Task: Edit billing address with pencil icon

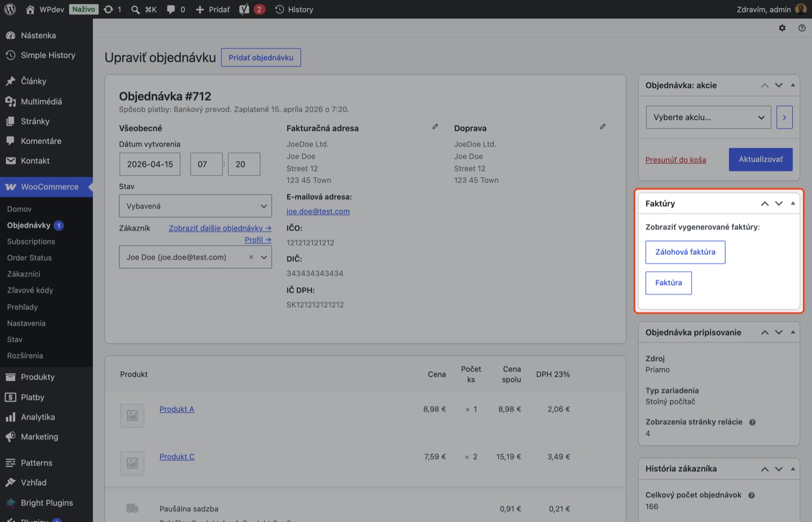Action: click(x=435, y=126)
